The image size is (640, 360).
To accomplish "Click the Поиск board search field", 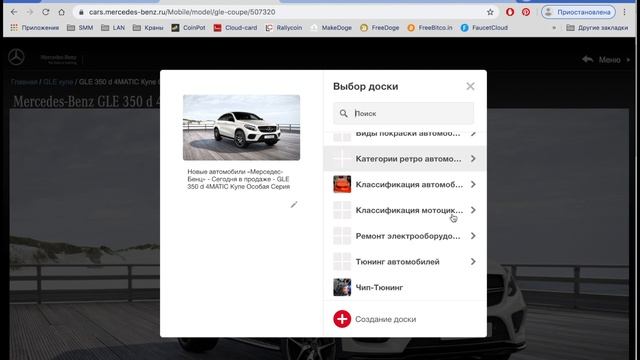I will 403,113.
